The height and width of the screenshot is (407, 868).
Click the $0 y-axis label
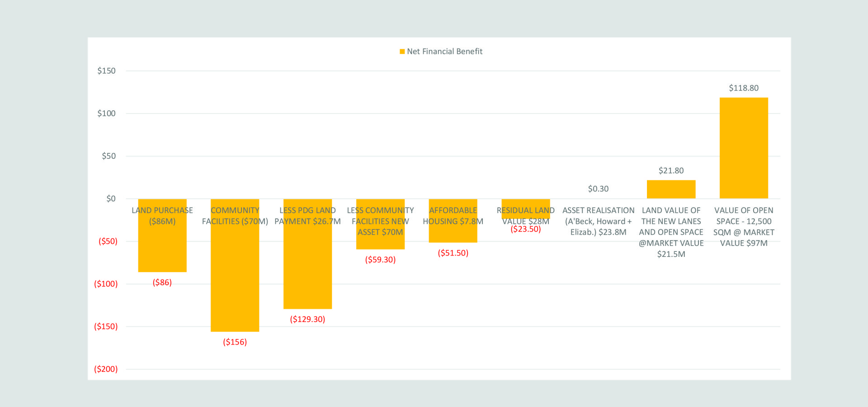point(111,199)
